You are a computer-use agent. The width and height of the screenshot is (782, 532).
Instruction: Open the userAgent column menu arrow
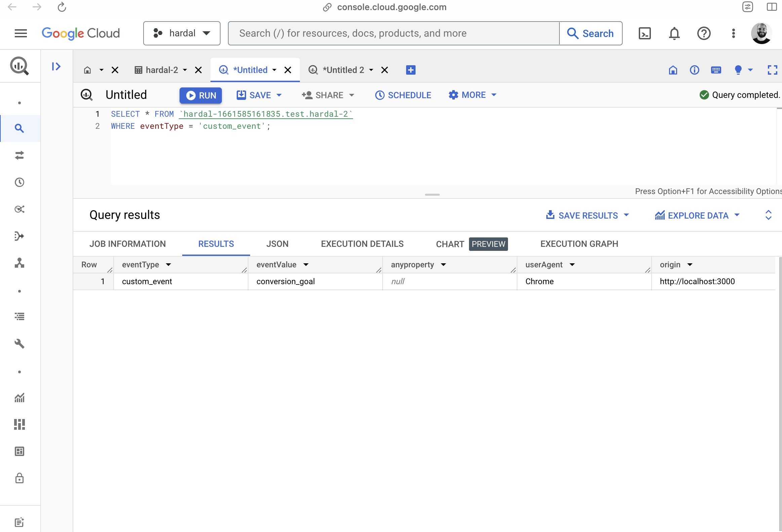[x=572, y=265]
